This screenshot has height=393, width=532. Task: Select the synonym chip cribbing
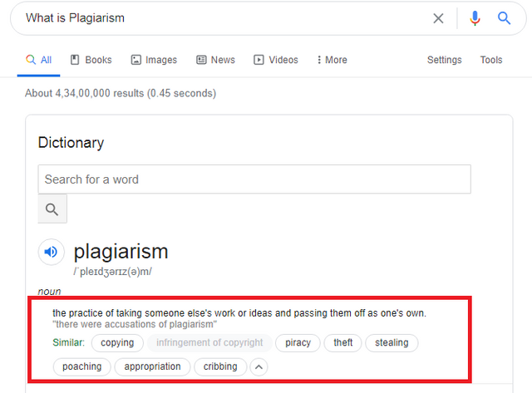[220, 367]
